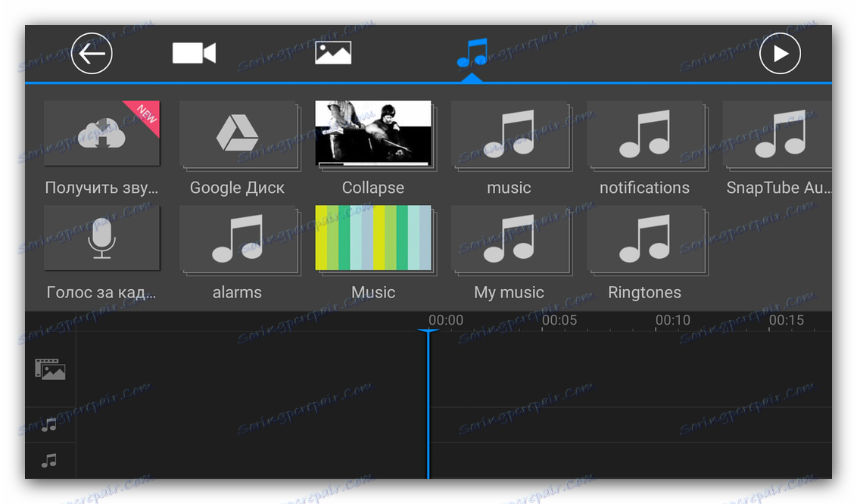Click the 'Получить зву...' label
The image size is (857, 504).
pos(101,188)
